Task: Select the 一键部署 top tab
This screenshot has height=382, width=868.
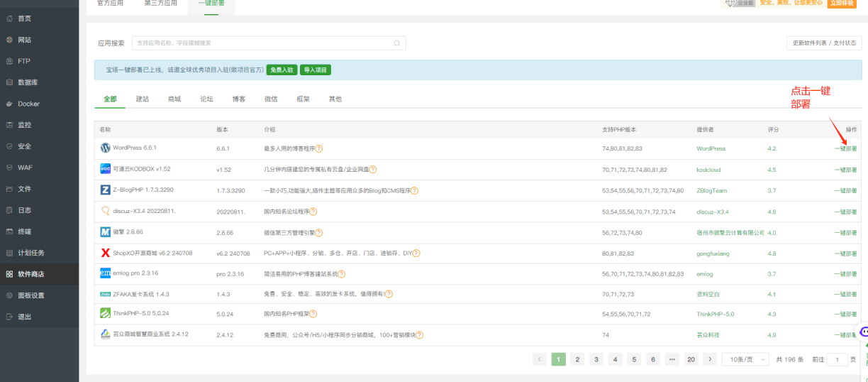Action: [211, 4]
